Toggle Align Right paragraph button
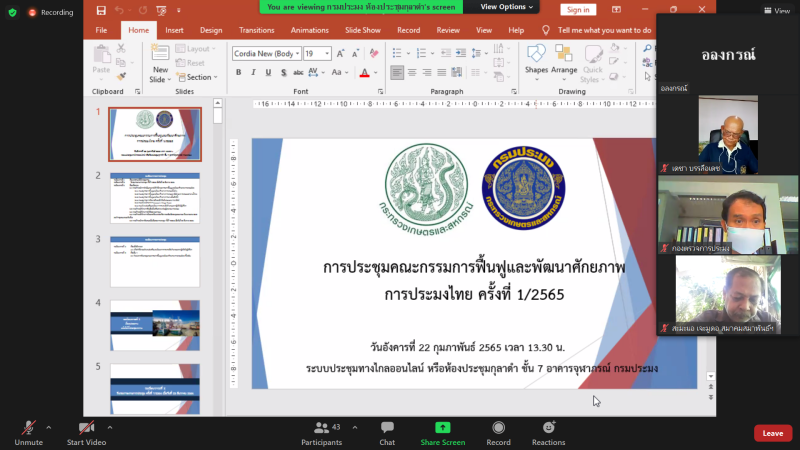Viewport: 800px width, 450px height. pyautogui.click(x=427, y=72)
